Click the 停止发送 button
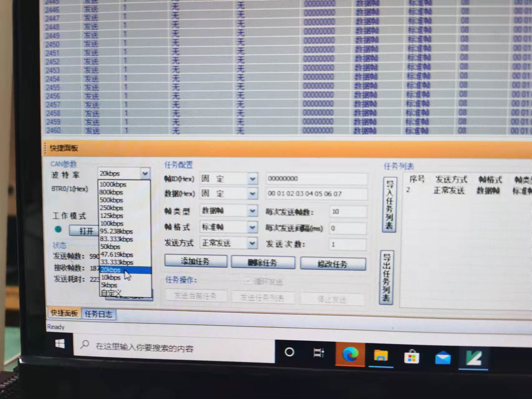 click(332, 300)
